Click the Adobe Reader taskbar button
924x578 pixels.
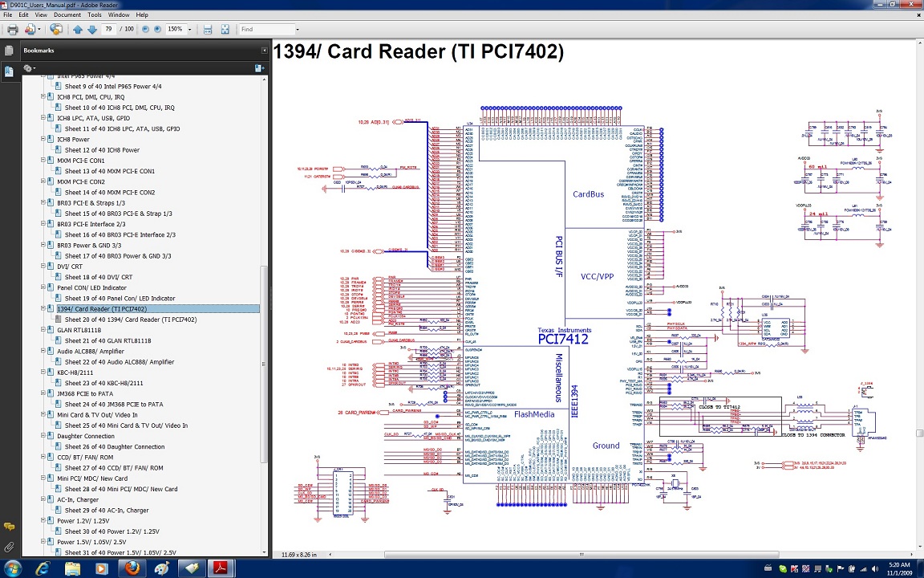221,568
